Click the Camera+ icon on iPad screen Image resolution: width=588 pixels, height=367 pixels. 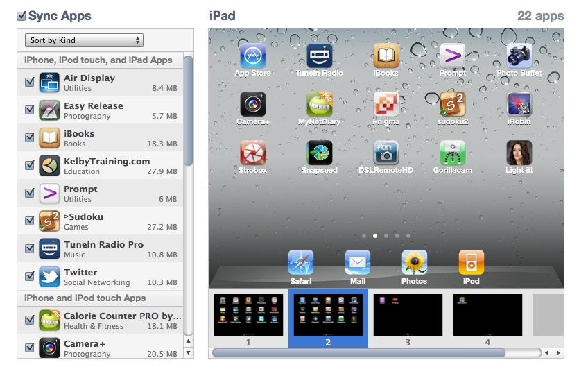point(253,104)
